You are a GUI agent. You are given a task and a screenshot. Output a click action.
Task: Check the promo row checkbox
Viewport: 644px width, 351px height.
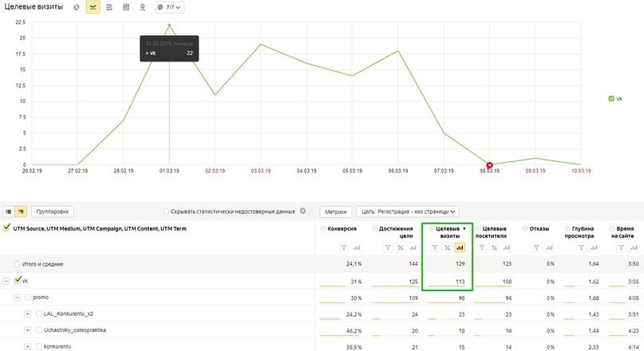(28, 298)
